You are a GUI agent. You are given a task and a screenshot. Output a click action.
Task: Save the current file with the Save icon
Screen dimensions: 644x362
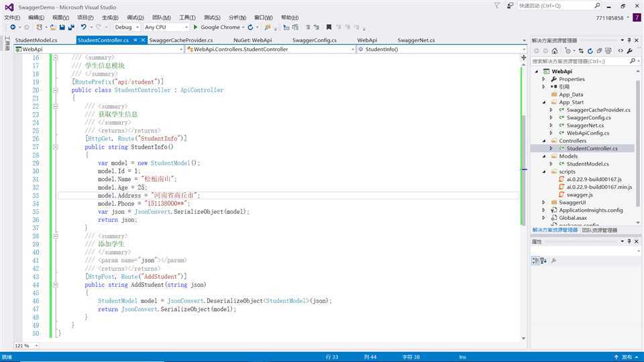[62, 27]
